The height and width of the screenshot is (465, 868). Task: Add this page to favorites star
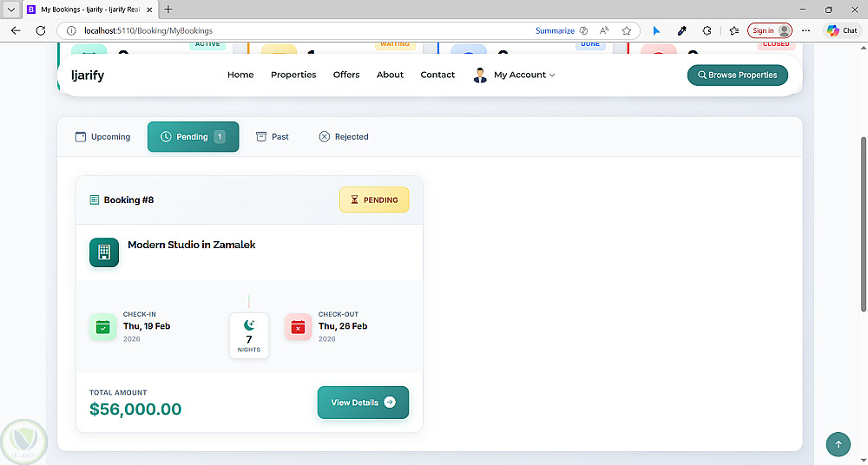pyautogui.click(x=626, y=31)
